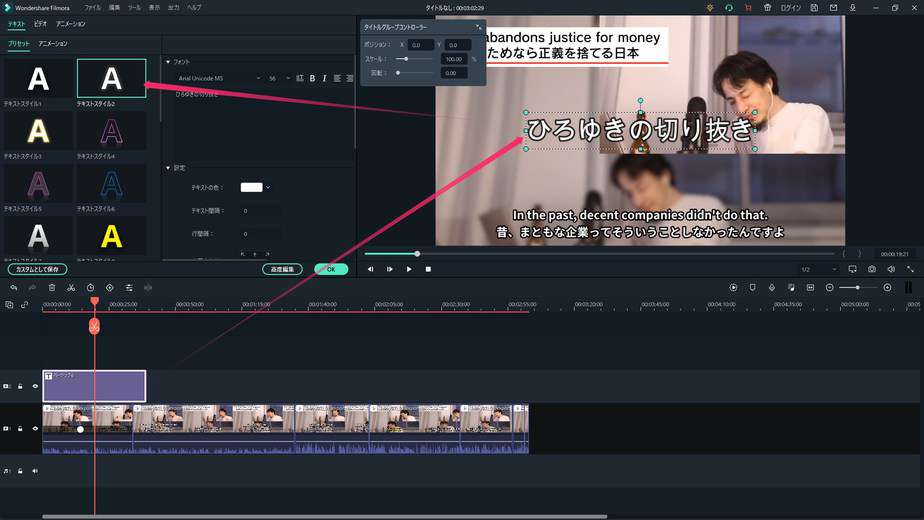Open the 編集 menu
Screen dimensions: 924x520
[x=114, y=8]
